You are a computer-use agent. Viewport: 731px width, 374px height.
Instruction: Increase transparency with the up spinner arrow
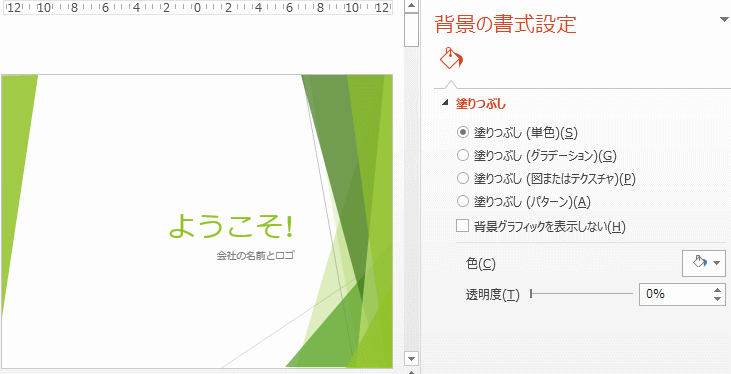pyautogui.click(x=718, y=290)
